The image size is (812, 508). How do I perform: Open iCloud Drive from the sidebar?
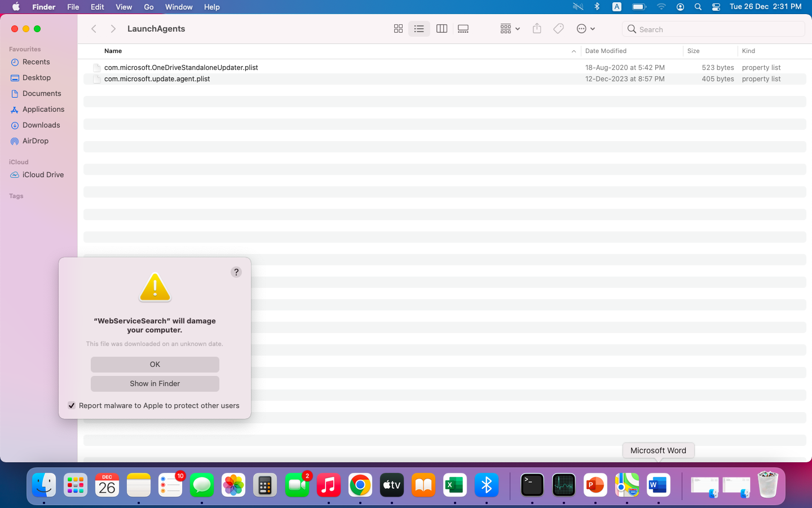(x=42, y=174)
